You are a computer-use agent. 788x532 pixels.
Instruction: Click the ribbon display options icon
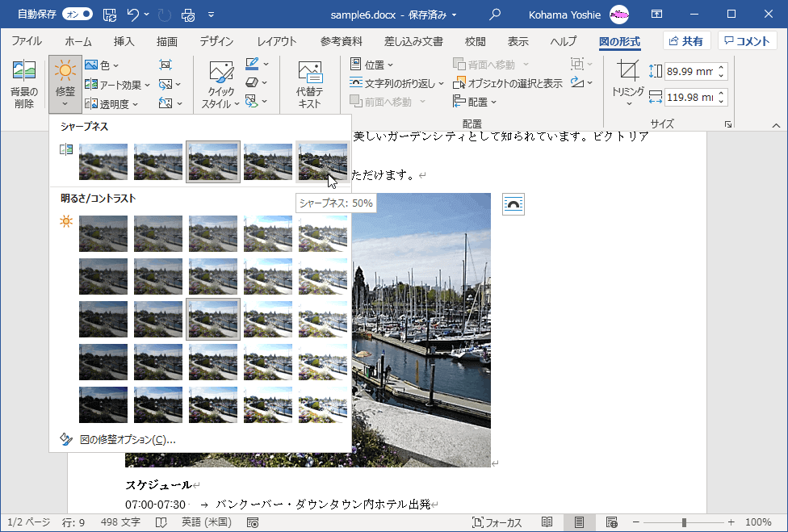657,14
